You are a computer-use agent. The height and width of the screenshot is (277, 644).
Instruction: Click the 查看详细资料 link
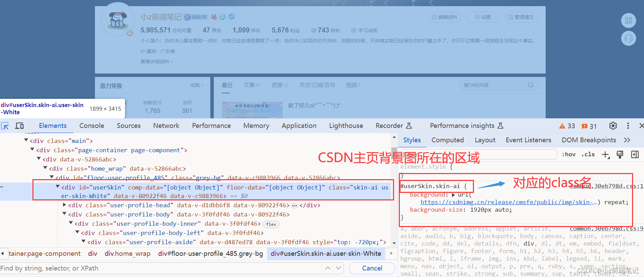(x=157, y=62)
